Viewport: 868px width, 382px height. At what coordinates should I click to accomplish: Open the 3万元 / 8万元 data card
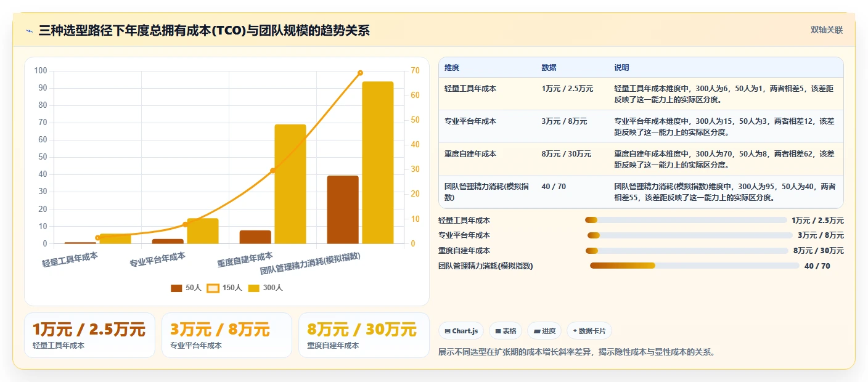click(226, 335)
